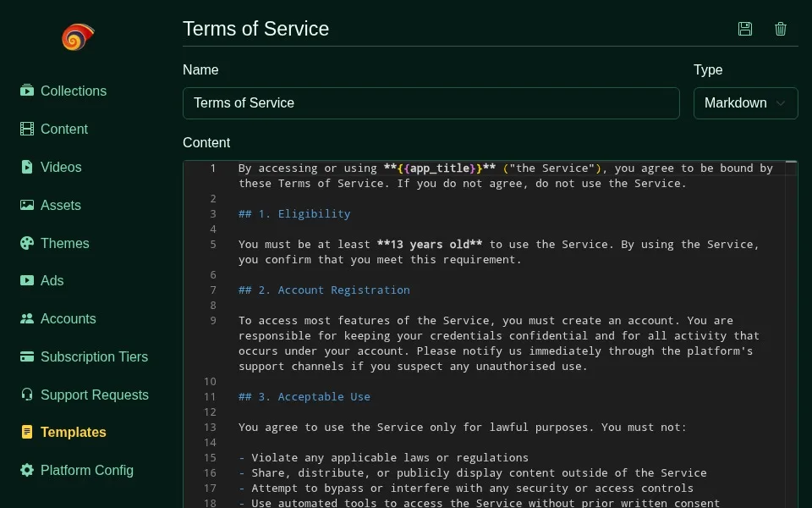This screenshot has width=812, height=508.
Task: Click the Collections sidebar icon
Action: pyautogui.click(x=27, y=91)
